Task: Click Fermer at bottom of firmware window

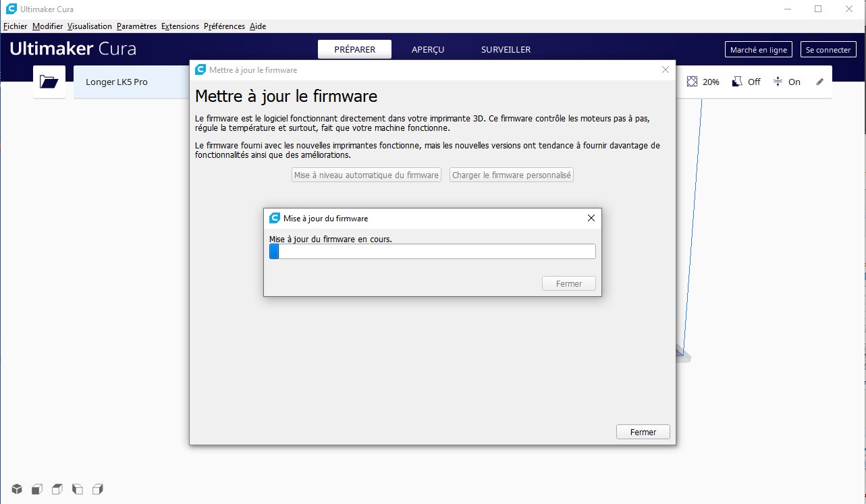Action: pyautogui.click(x=643, y=432)
